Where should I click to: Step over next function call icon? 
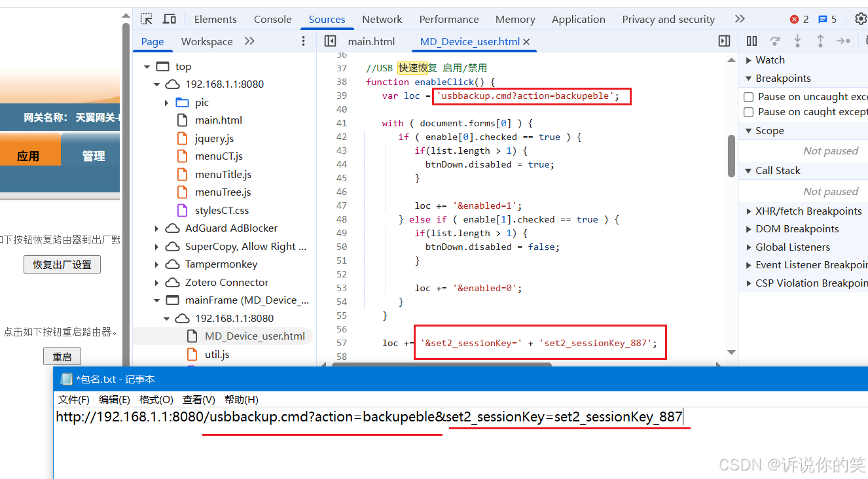coord(775,41)
